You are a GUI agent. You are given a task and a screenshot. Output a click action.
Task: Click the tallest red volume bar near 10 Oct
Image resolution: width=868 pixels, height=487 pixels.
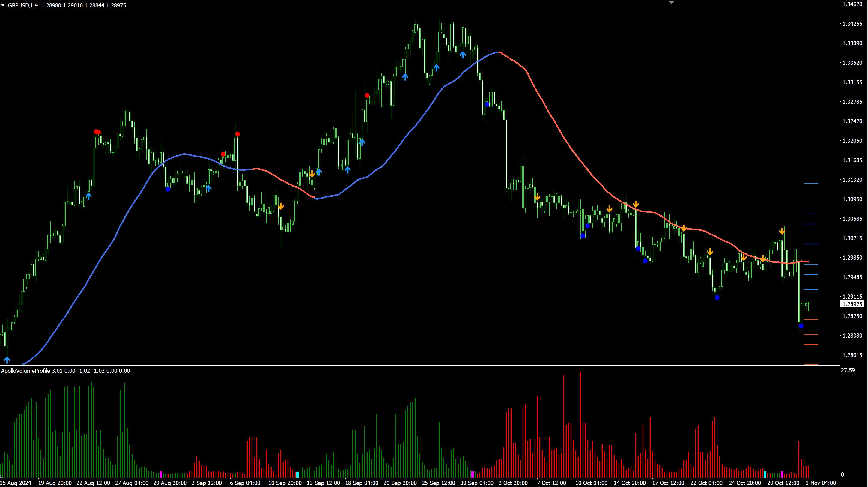(580, 425)
